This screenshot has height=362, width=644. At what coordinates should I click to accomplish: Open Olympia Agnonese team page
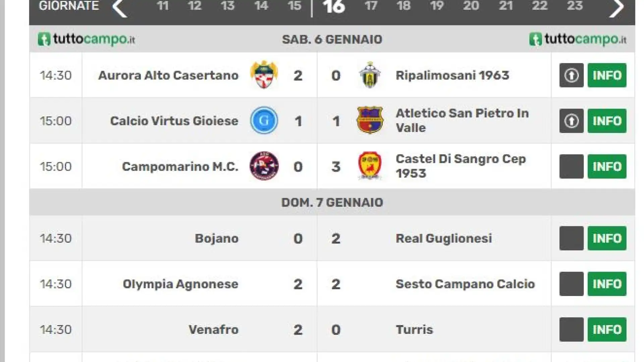(180, 284)
